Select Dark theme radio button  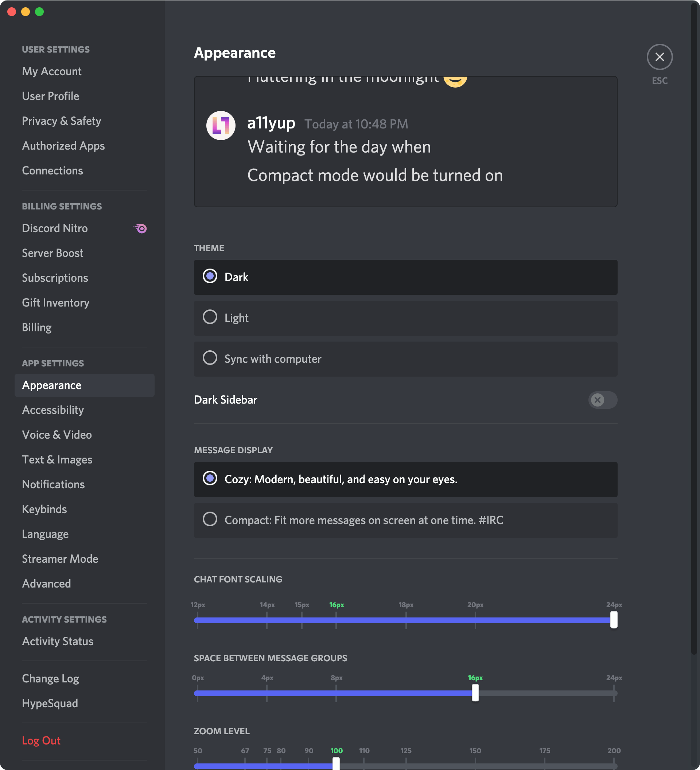pos(210,276)
